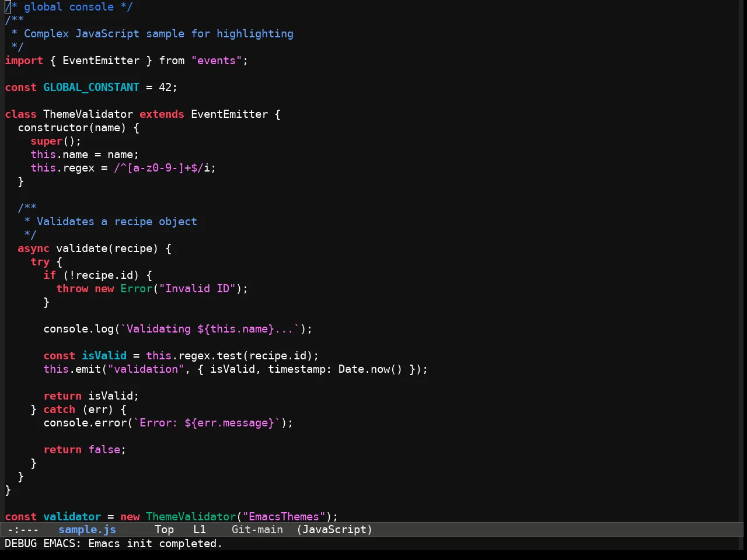747x560 pixels.
Task: Click the "import" keyword
Action: 24,61
